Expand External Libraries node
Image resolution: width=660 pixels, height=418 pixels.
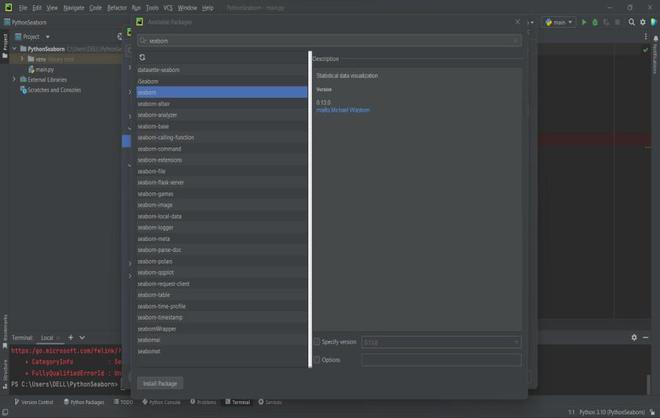[x=14, y=79]
